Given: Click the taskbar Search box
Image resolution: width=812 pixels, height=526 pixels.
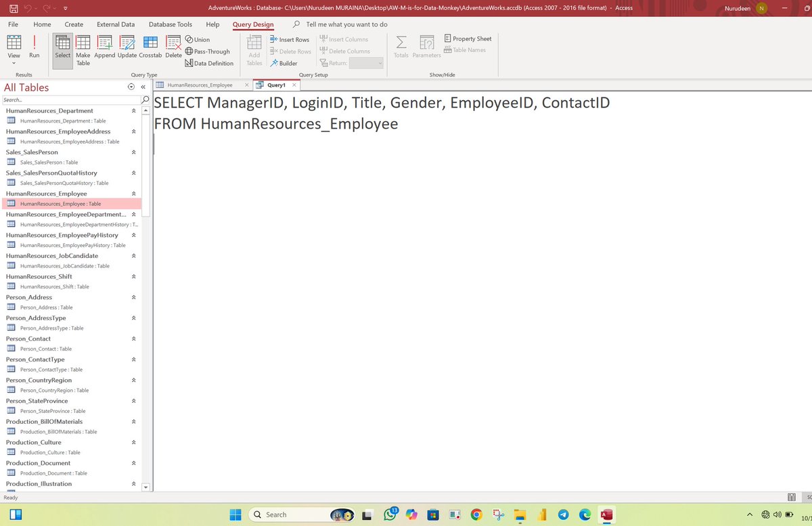Looking at the screenshot, I should click(303, 514).
